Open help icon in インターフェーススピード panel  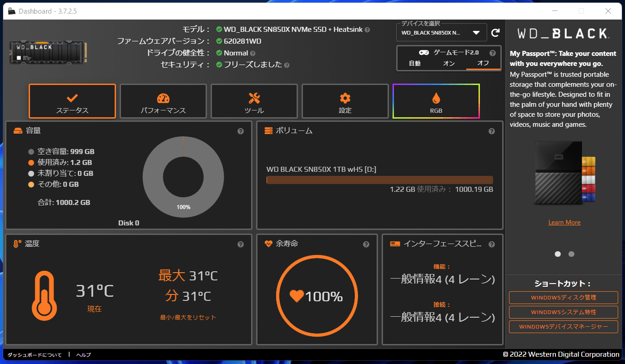coord(492,244)
